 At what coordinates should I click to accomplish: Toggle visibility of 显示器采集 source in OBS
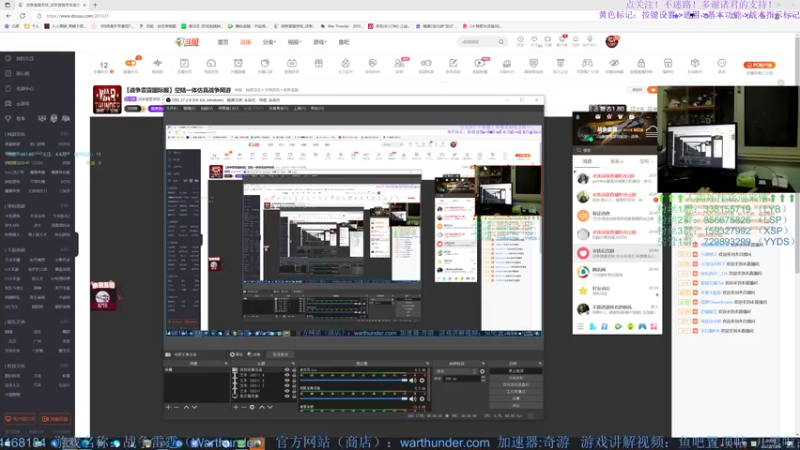pos(287,395)
